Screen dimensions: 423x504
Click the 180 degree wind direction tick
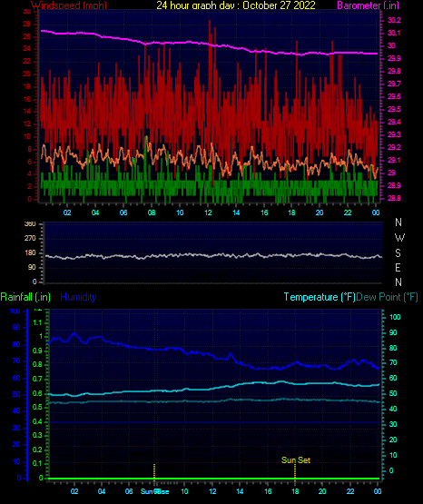(x=30, y=253)
